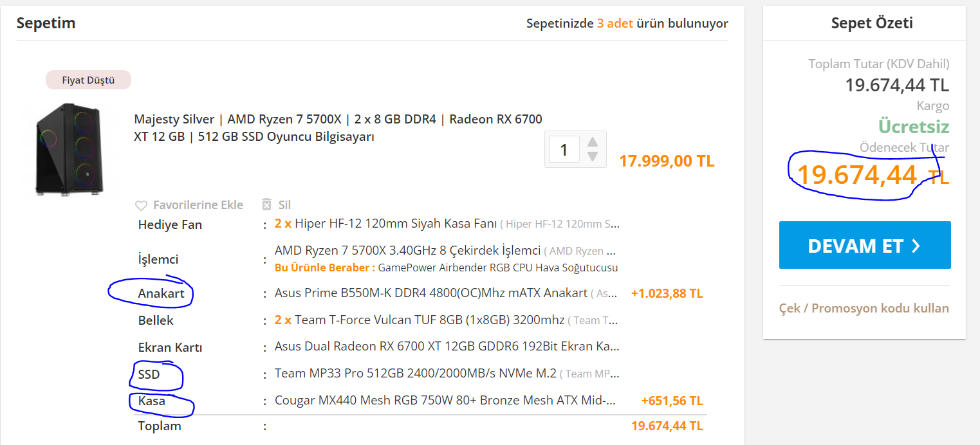Viewport: 980px width, 445px height.
Task: Click the Bellek label
Action: [x=156, y=320]
